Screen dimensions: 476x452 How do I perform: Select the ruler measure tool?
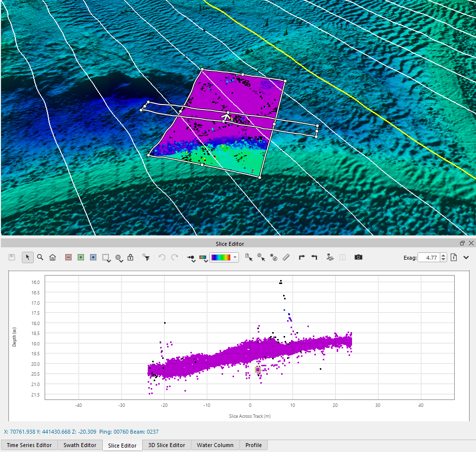[x=286, y=257]
